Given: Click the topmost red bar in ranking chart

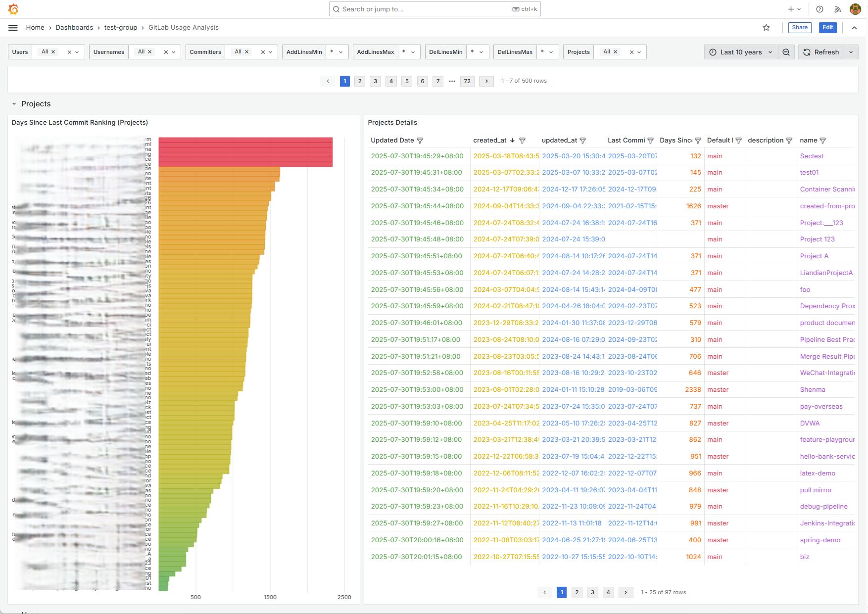Looking at the screenshot, I should coord(245,140).
